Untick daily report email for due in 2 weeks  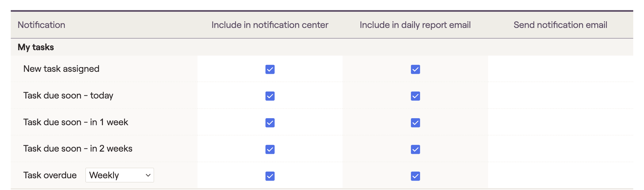[x=415, y=149]
